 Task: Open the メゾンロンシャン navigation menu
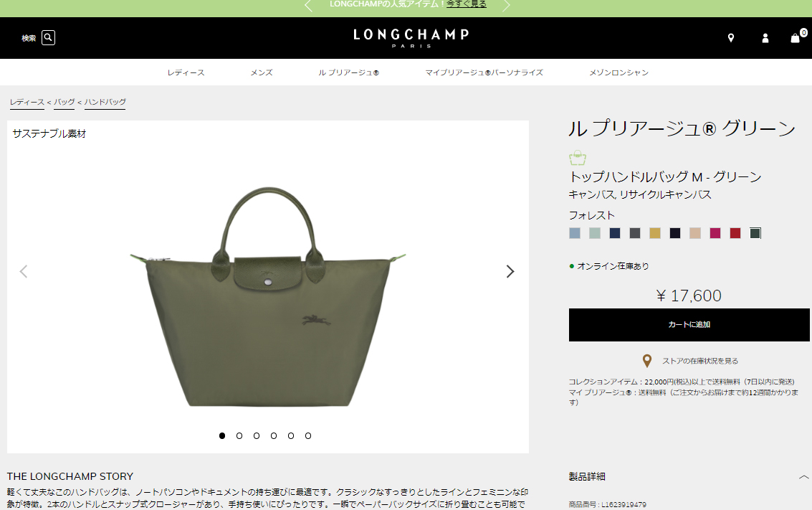coord(618,72)
